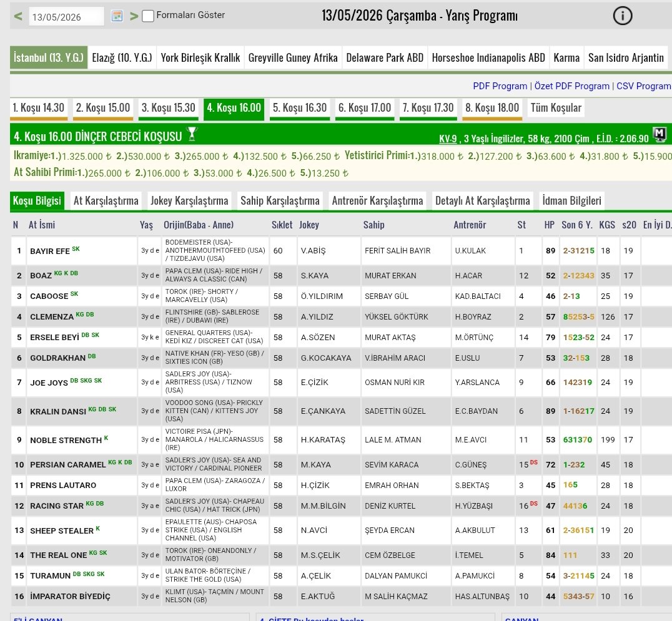Open Horseshoe Indianapolis ABD tab
The image size is (672, 621).
(488, 57)
